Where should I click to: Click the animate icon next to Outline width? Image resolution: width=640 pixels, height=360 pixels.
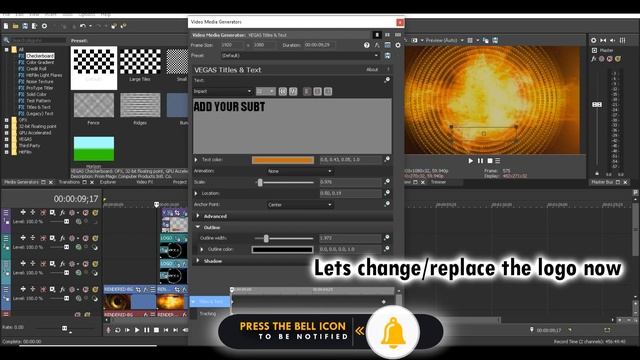(387, 238)
